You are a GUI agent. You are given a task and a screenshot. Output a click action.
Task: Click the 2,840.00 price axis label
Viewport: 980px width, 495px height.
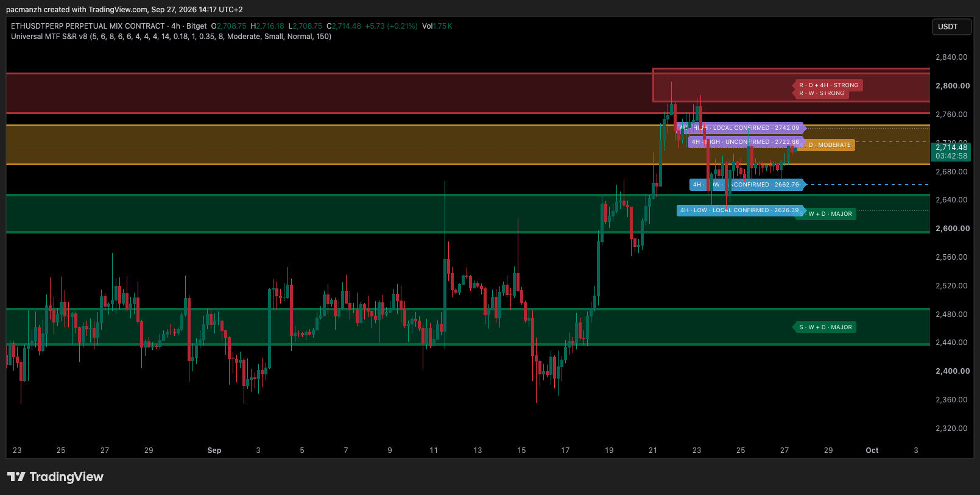[x=951, y=57]
